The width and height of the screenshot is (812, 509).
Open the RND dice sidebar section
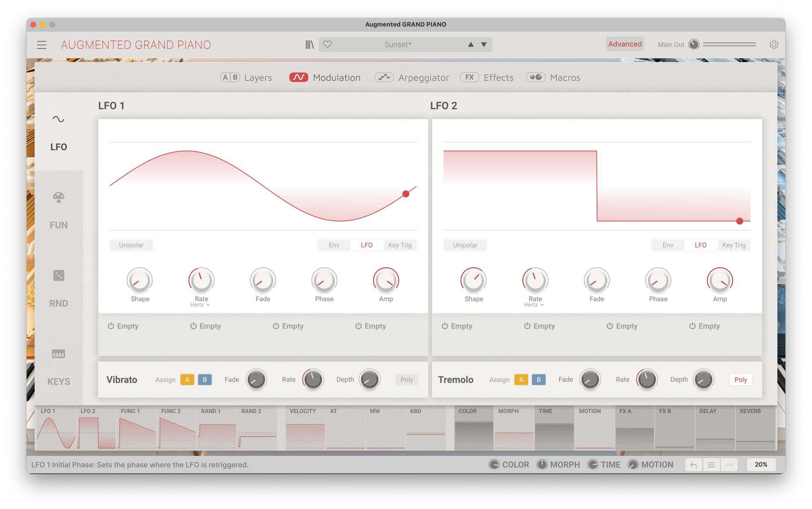[x=58, y=288]
